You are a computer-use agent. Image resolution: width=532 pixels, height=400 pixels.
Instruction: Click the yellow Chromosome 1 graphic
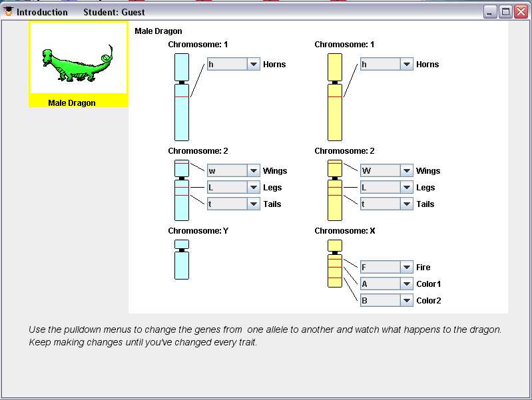(335, 97)
